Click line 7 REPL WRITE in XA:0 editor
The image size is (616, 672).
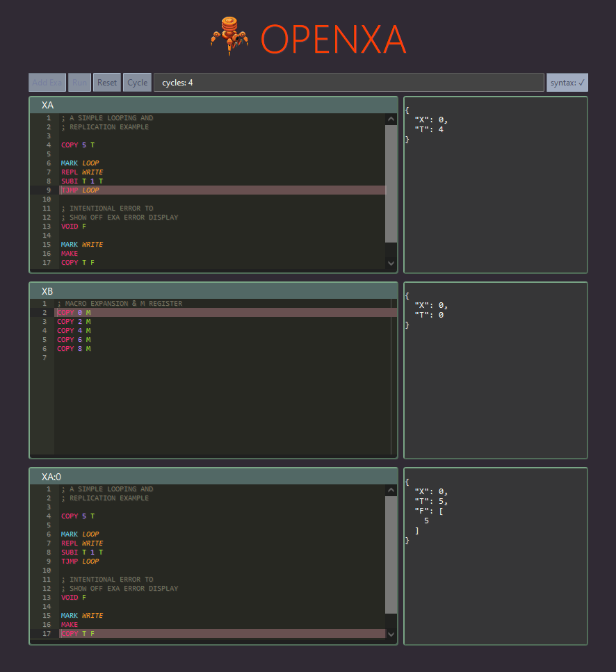point(82,543)
